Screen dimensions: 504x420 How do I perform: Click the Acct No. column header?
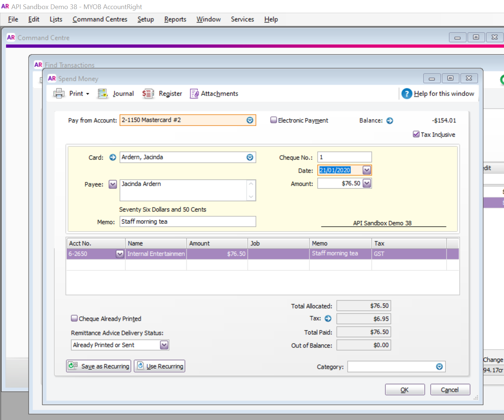[96, 243]
